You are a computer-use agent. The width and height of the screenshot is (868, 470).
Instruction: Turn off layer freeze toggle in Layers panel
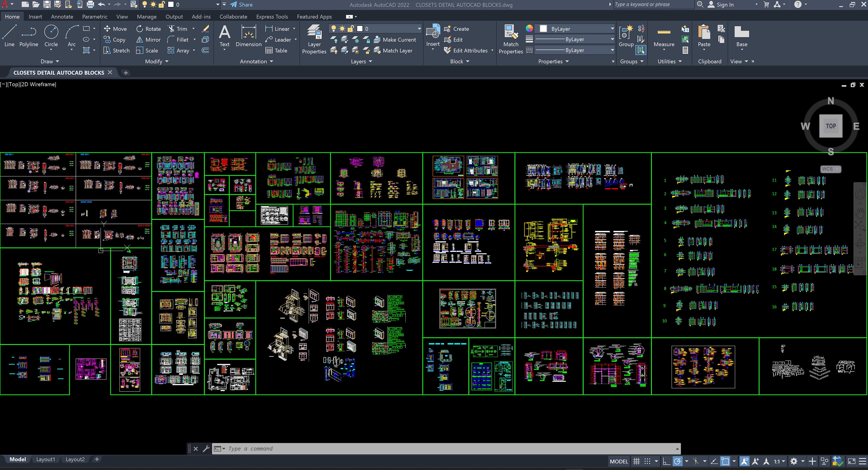pos(356,39)
